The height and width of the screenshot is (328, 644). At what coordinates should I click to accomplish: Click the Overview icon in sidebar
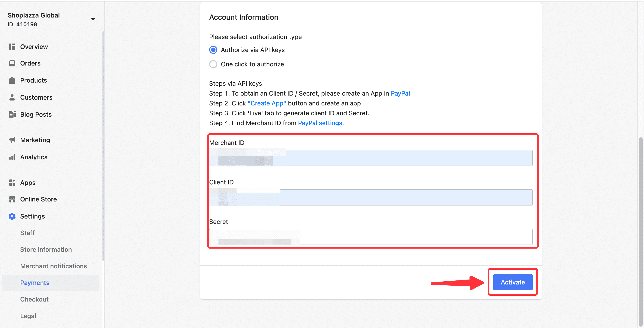click(12, 46)
